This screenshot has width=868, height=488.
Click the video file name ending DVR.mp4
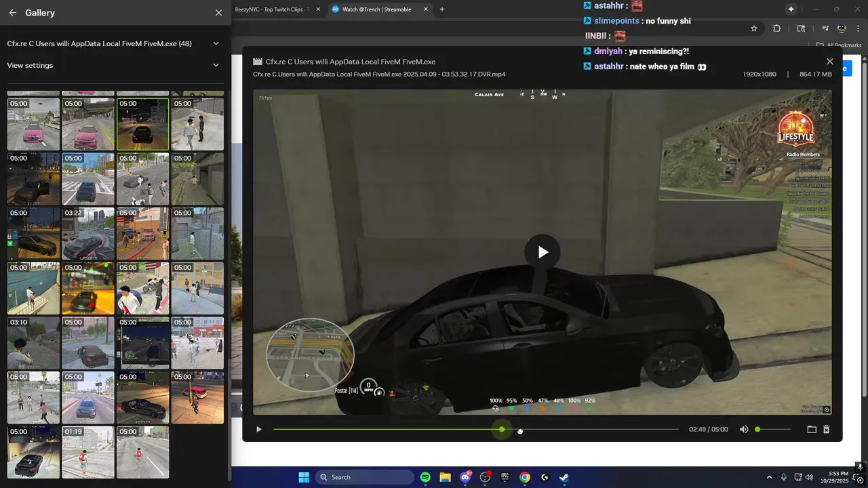379,74
